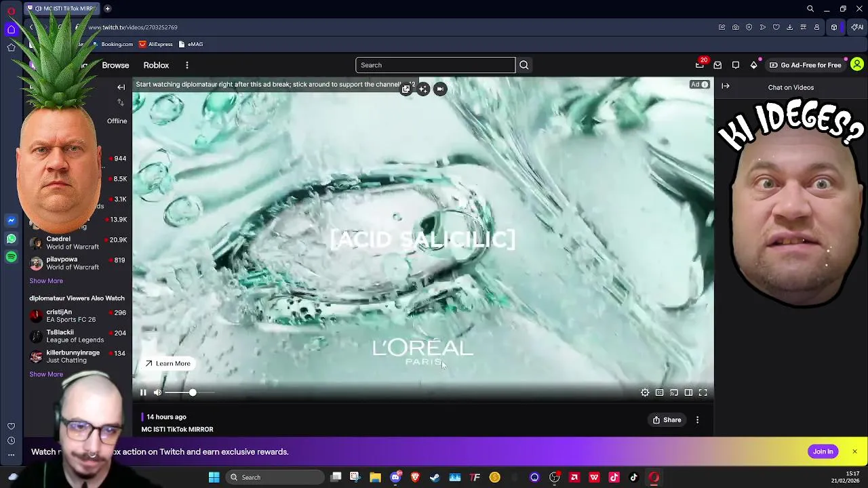Viewport: 868px width, 488px height.
Task: Click Learn More on the L'Oreal ad
Action: pos(167,364)
